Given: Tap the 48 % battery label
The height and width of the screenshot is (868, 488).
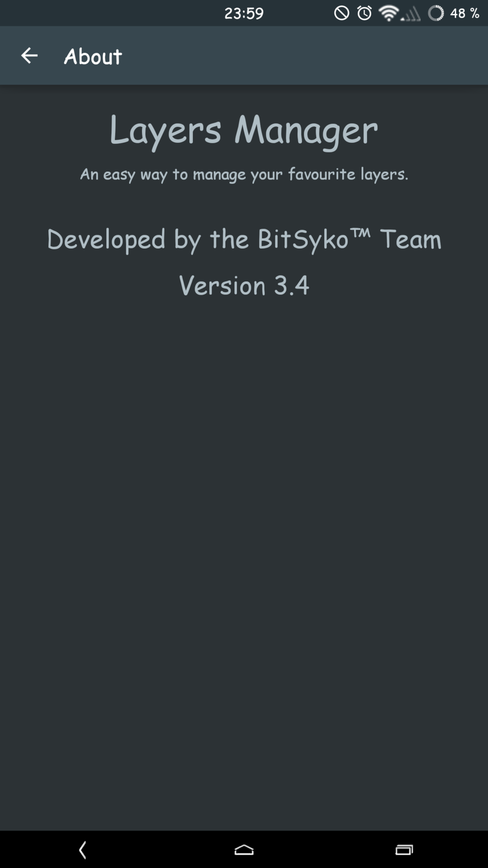Looking at the screenshot, I should [465, 13].
